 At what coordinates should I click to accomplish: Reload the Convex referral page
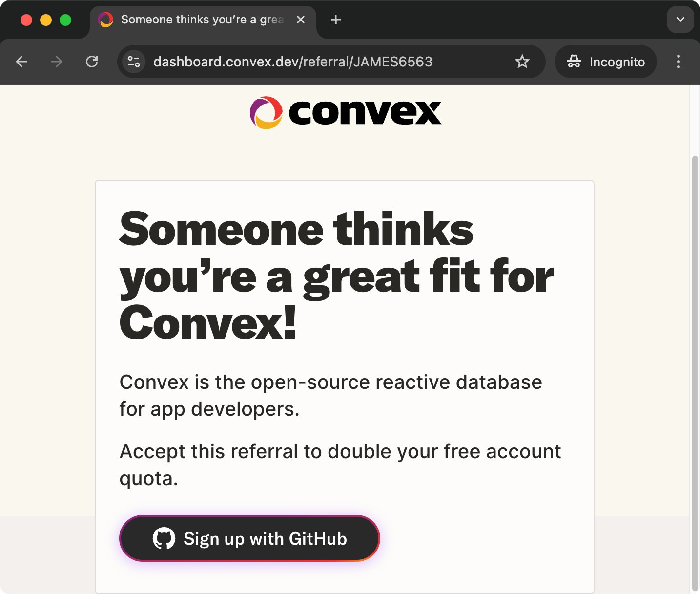[92, 62]
